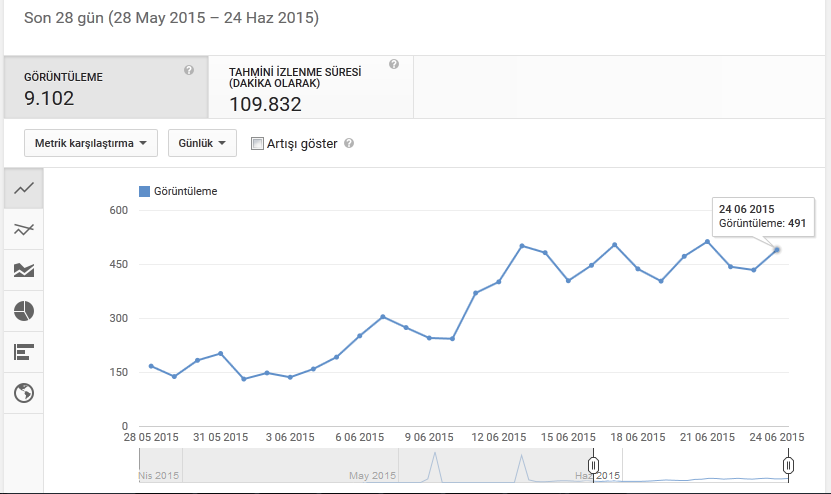Open the Metrik karşılaştırma dropdown
This screenshot has height=494, width=831.
coord(91,143)
